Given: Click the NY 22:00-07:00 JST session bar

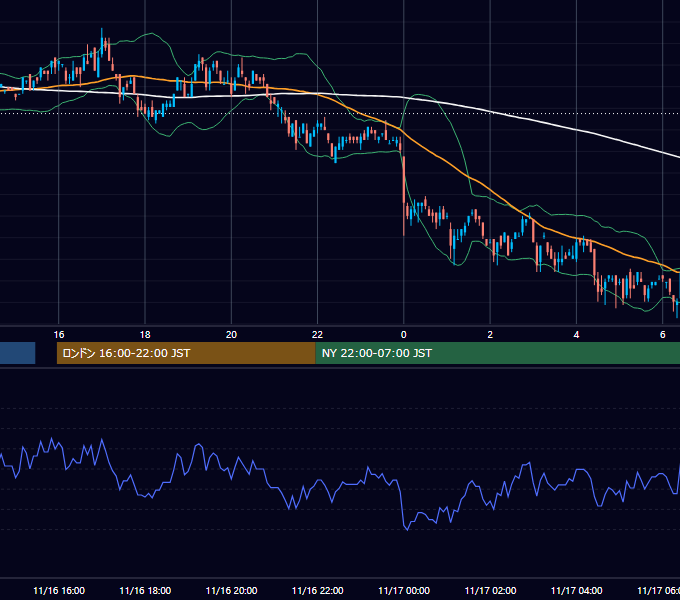Looking at the screenshot, I should click(497, 353).
